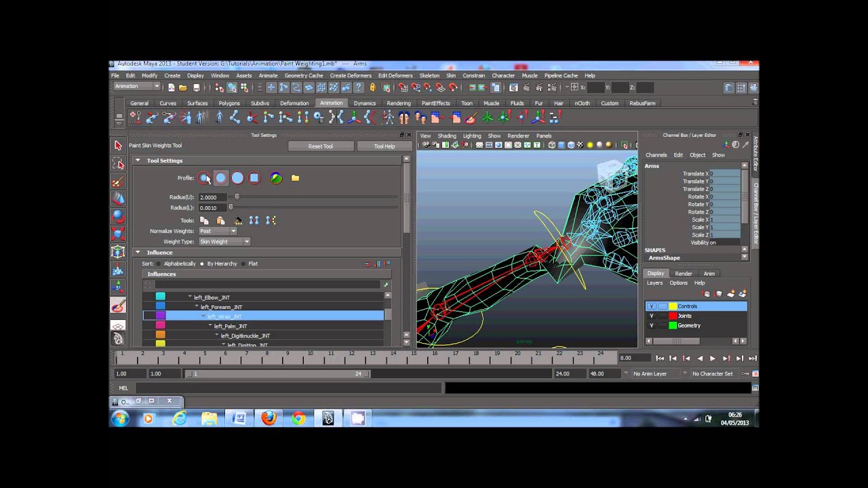
Task: Toggle visibility V of Joints layer
Action: click(x=652, y=316)
